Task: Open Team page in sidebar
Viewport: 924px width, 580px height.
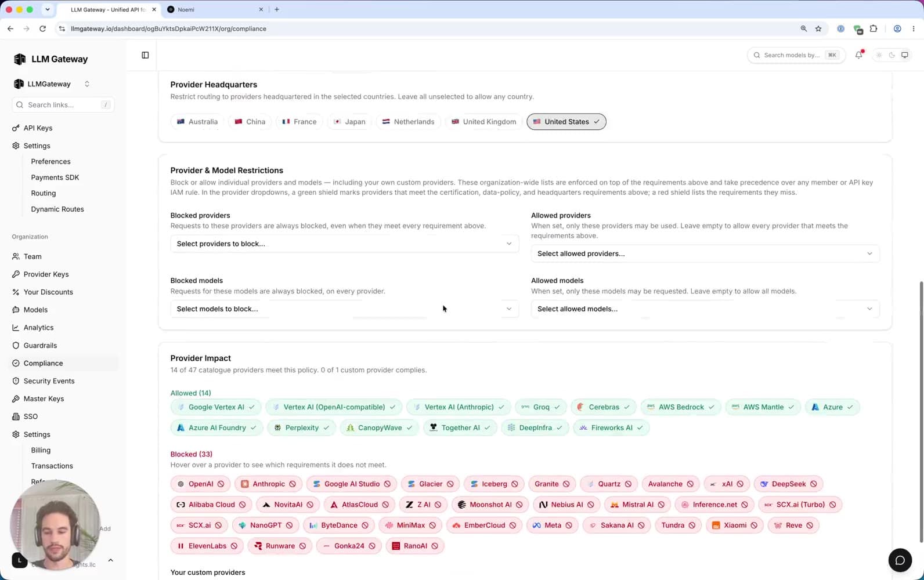Action: tap(33, 256)
